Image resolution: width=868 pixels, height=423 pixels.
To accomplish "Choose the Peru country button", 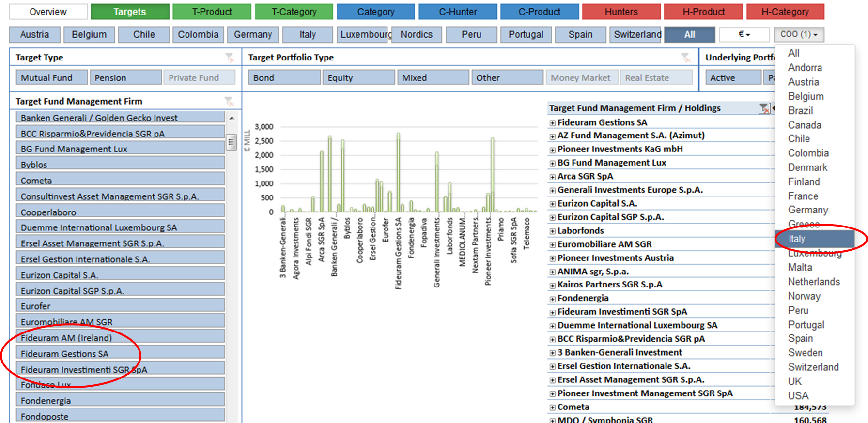I will (x=471, y=34).
